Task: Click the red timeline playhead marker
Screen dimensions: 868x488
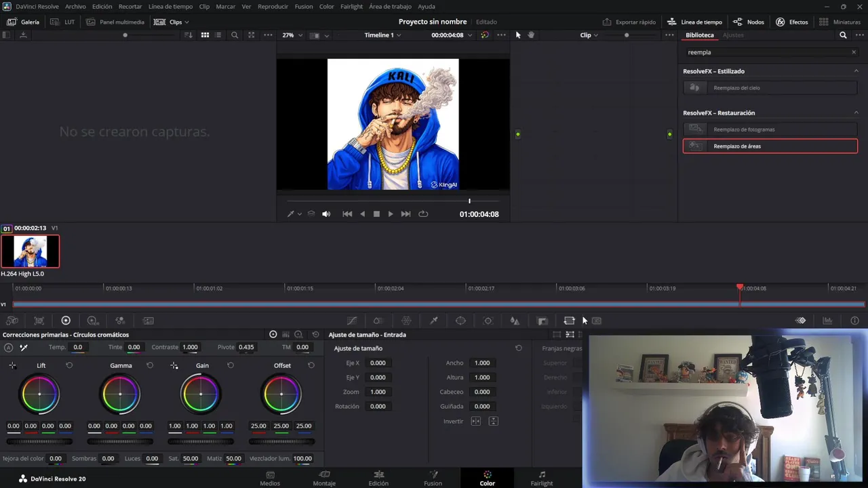Action: (740, 287)
